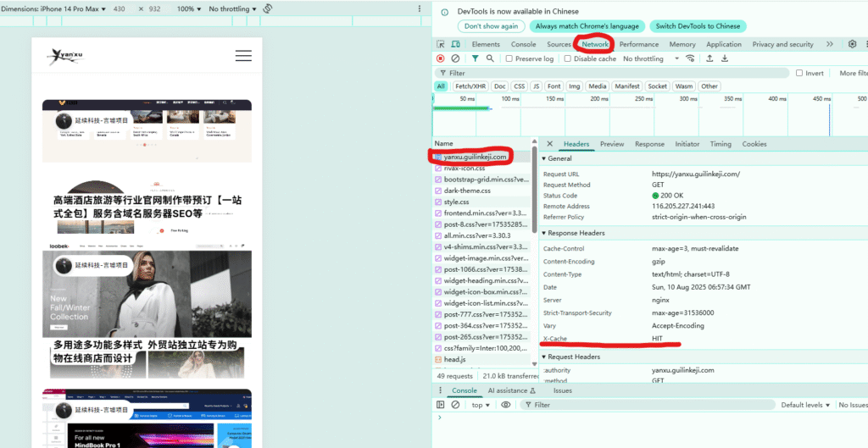Screen dimensions: 868x448
Task: Filter requests by JS type
Action: pos(536,86)
